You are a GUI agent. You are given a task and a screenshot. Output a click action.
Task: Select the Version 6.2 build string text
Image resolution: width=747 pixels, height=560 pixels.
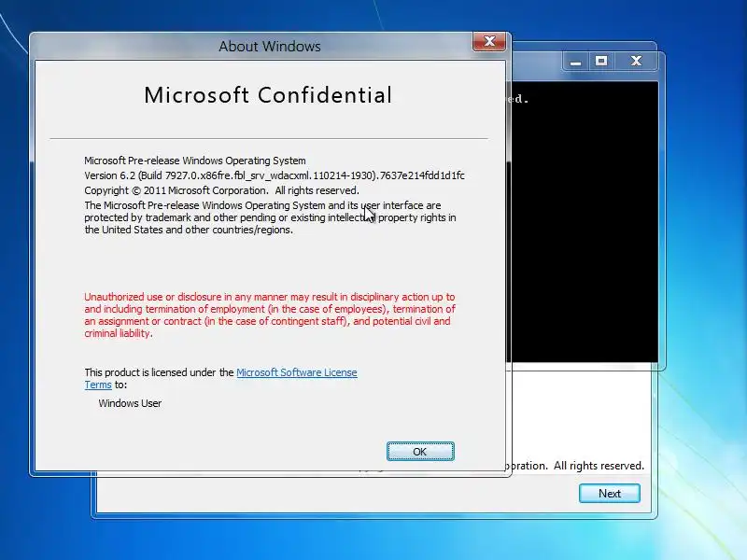275,175
